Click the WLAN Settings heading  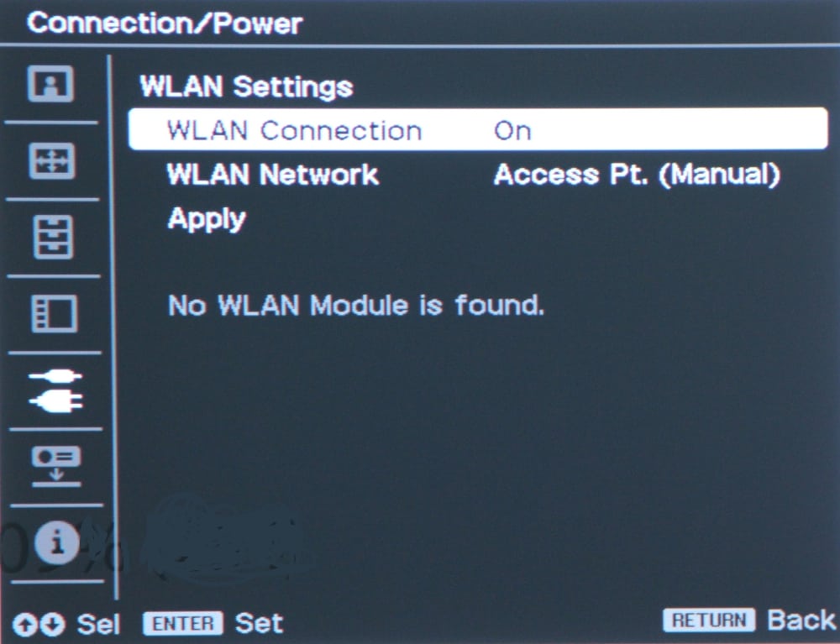(246, 86)
